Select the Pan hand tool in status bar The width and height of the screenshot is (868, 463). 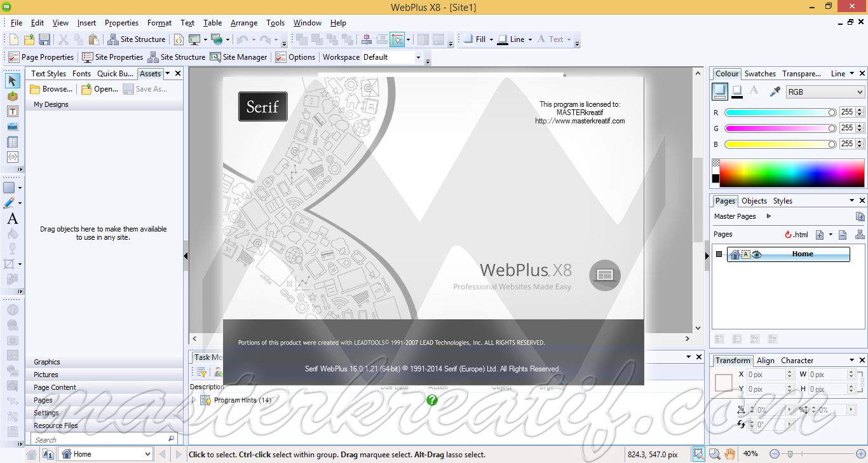pos(730,454)
